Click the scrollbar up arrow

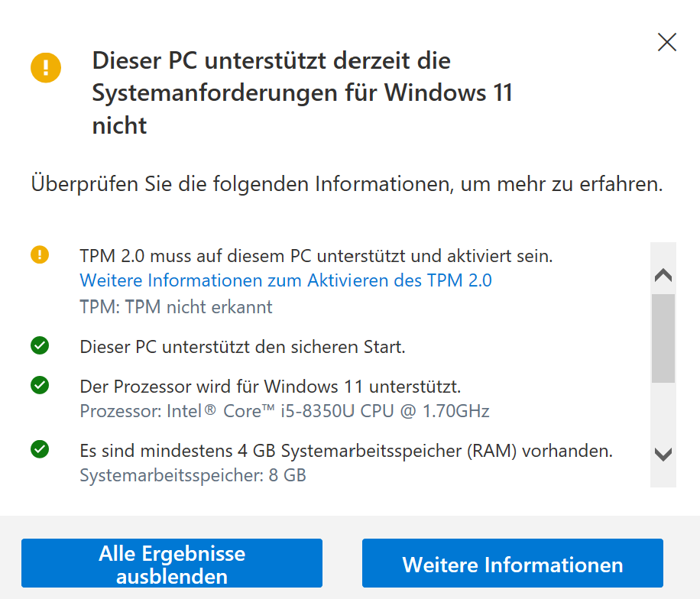pos(664,274)
